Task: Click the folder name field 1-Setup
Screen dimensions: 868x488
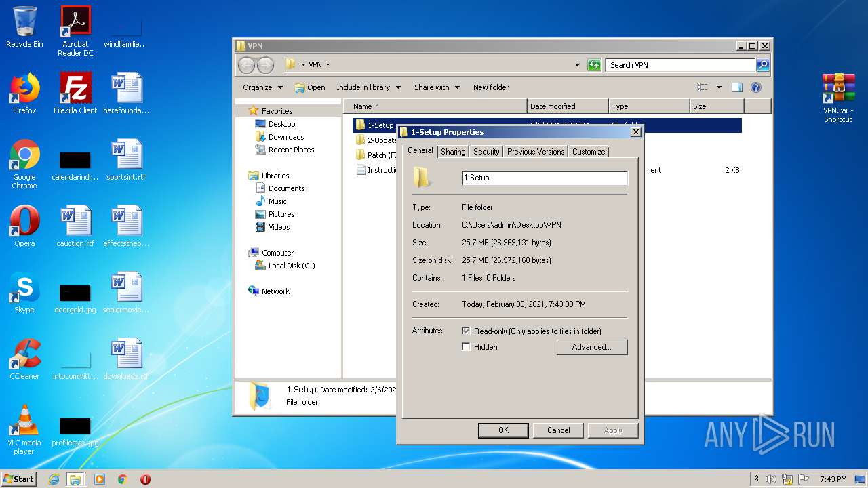Action: coord(545,178)
